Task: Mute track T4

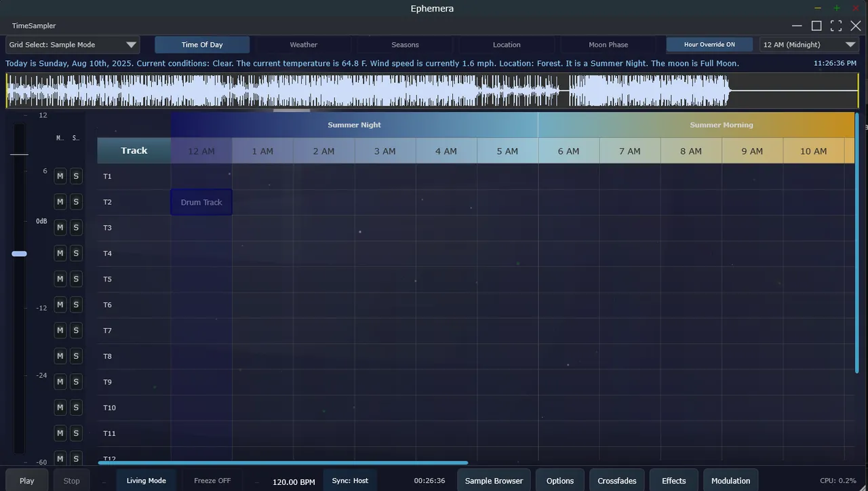Action: (x=60, y=254)
